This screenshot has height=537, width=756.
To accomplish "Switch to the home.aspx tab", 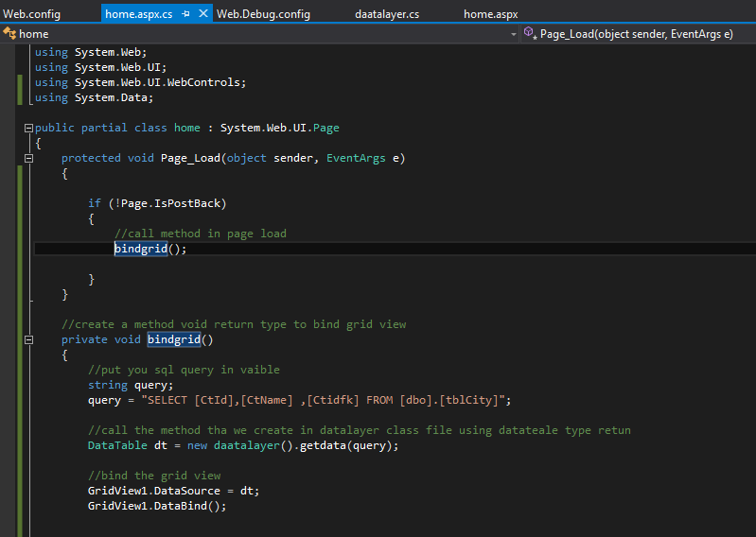I will tap(490, 14).
